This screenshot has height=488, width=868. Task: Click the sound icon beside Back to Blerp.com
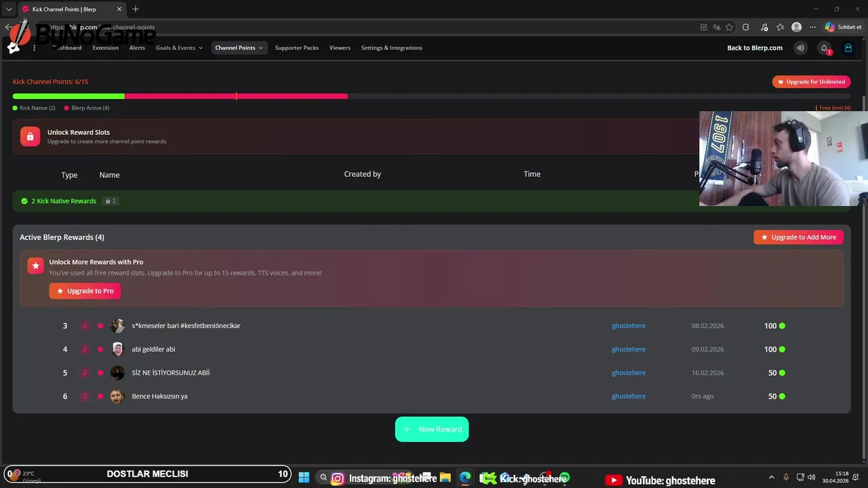tap(800, 48)
